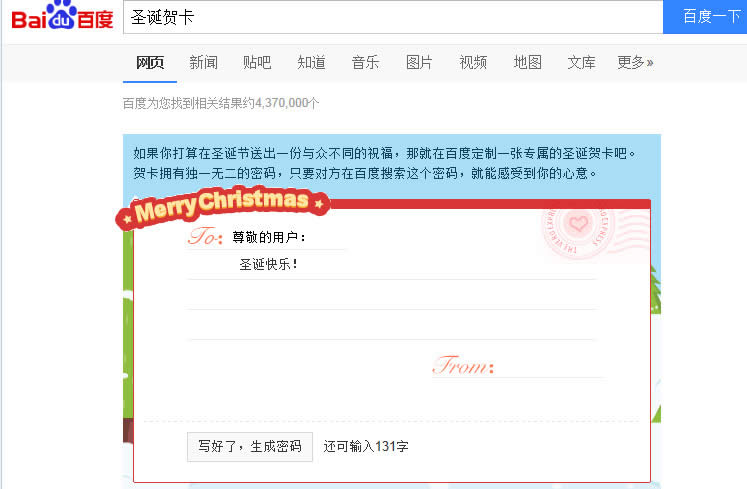Click the search box containing 圣诞贺卡
Screen dimensions: 747x489
[393, 17]
